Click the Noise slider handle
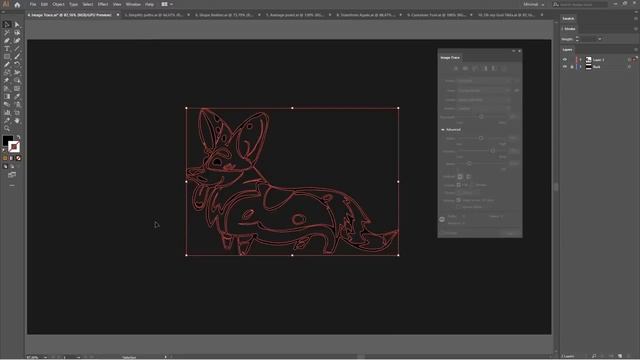The width and height of the screenshot is (640, 360). (x=469, y=163)
